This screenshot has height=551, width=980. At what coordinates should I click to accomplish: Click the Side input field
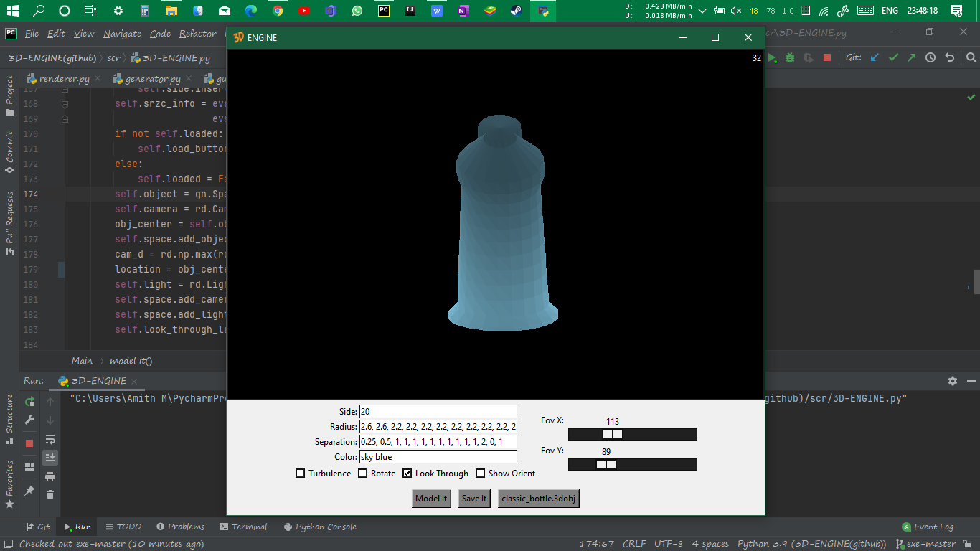tap(438, 412)
